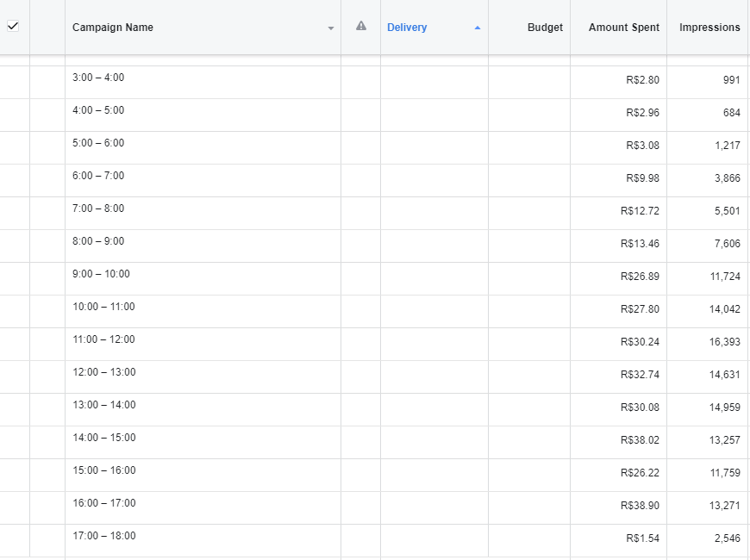Sort by Amount Spent column header
Image resolution: width=750 pixels, height=560 pixels.
pos(623,28)
